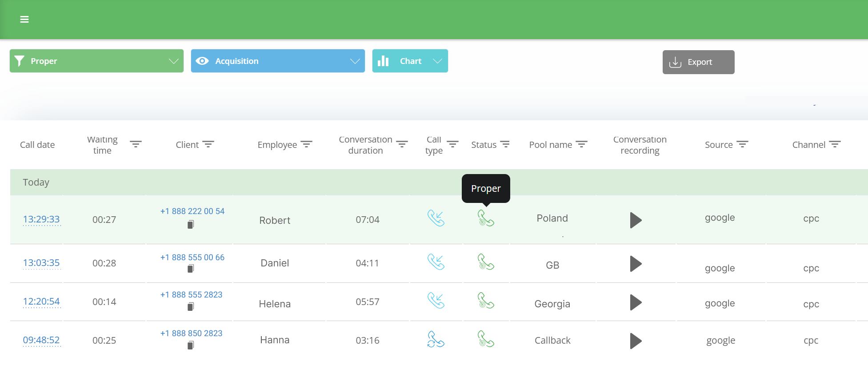Click client number +1 888 850 2823
Image resolution: width=868 pixels, height=365 pixels.
pos(192,333)
